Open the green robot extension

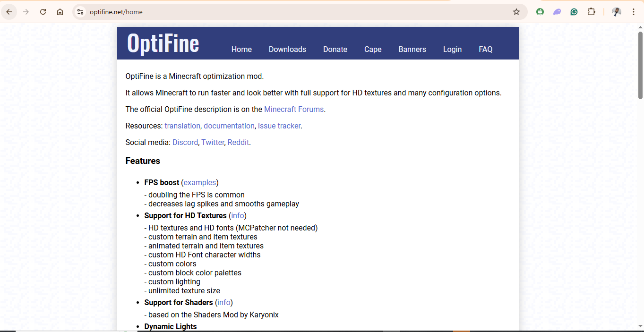coord(540,12)
